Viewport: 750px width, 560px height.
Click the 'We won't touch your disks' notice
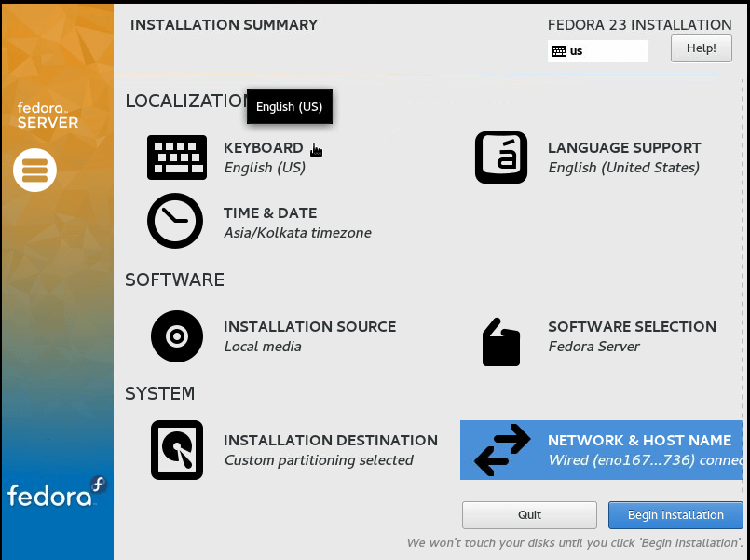tap(576, 543)
